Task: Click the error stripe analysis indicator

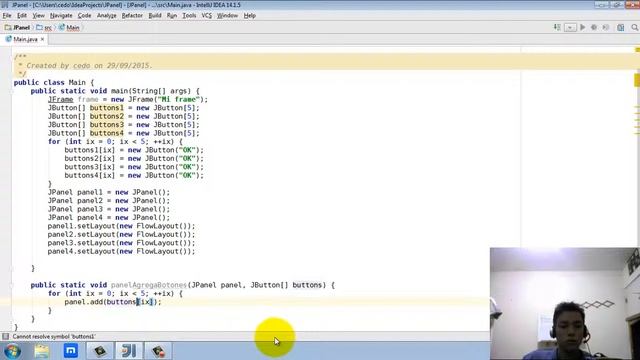Action: tap(637, 49)
